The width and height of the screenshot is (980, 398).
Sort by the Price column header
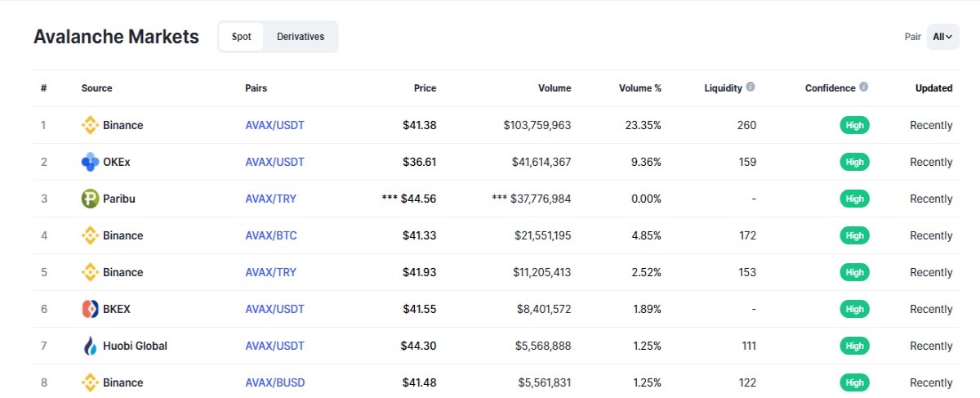[x=425, y=88]
